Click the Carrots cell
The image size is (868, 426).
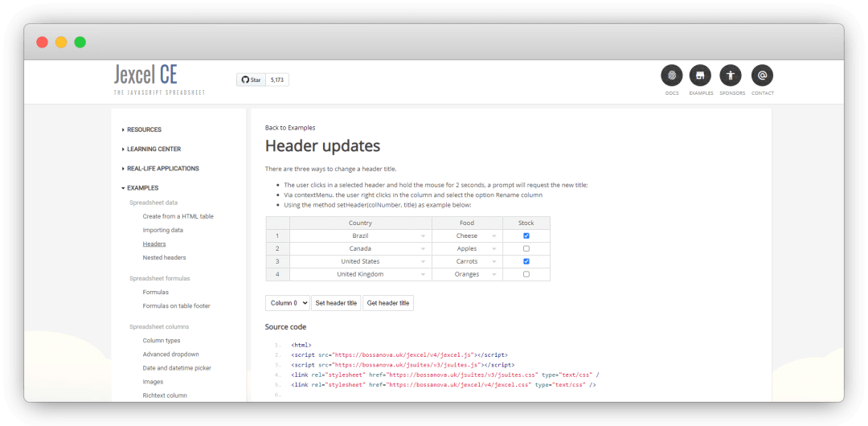pyautogui.click(x=467, y=261)
